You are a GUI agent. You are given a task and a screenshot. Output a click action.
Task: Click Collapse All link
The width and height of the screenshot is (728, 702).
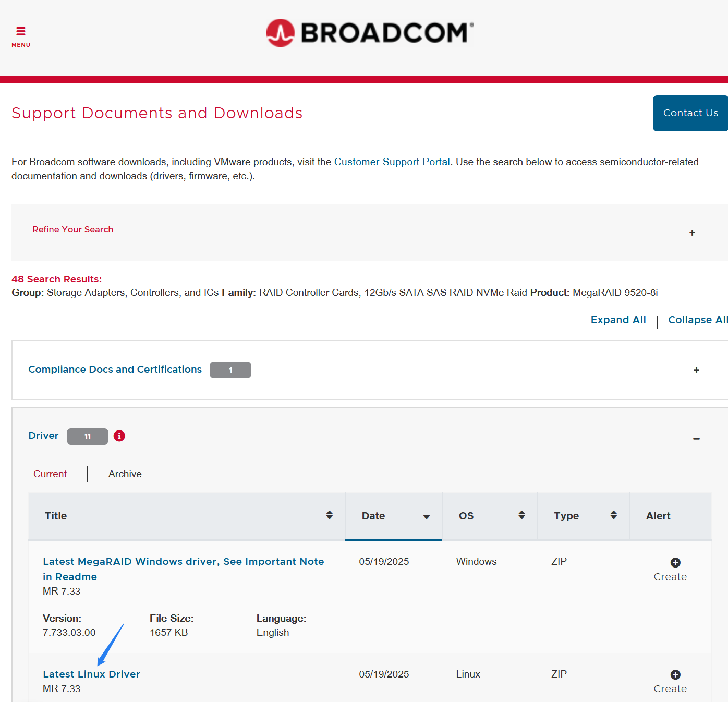[698, 320]
